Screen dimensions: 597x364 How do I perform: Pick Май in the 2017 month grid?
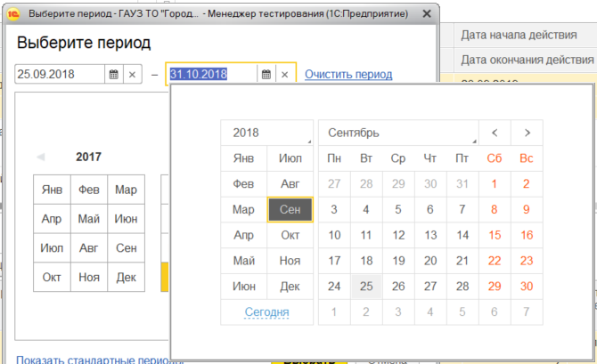88,219
